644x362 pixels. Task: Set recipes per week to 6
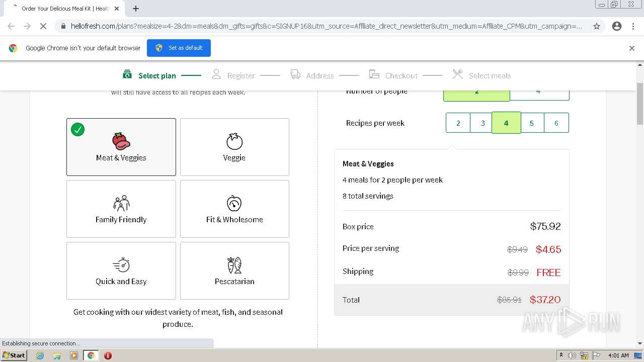point(556,123)
